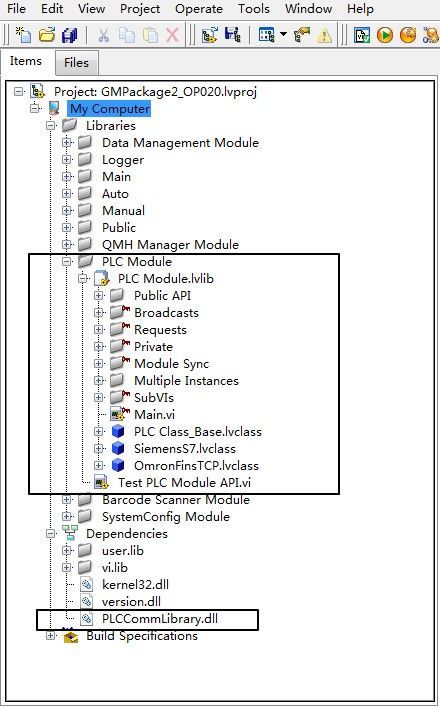Screen dimensions: 440x707
Task: Select Test PLC Module API.vi
Action: 184,482
